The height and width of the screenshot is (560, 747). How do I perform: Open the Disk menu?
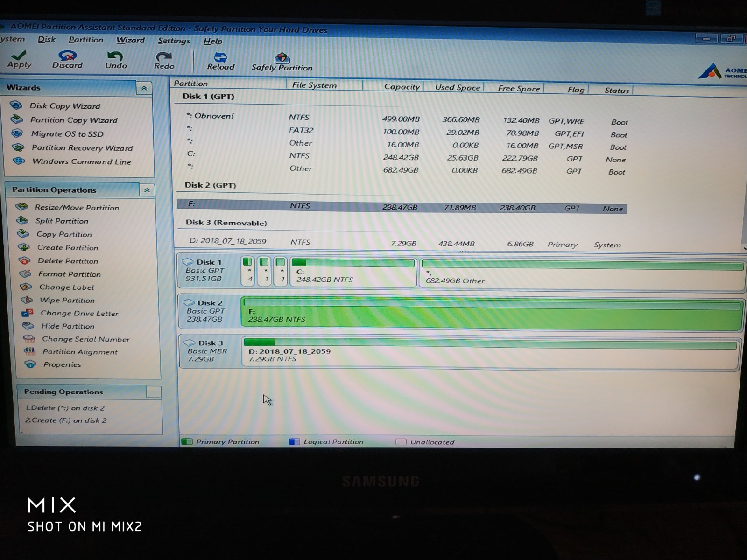(47, 39)
